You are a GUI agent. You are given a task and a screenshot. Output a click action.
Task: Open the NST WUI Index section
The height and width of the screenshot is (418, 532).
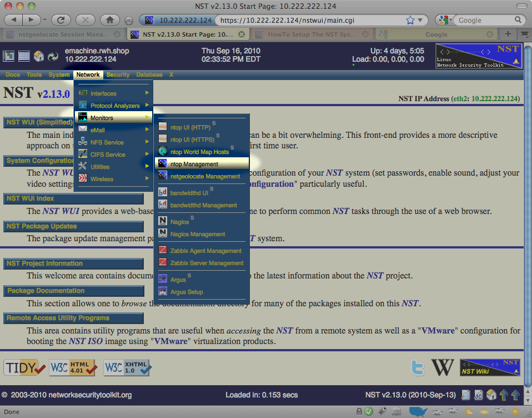74,198
